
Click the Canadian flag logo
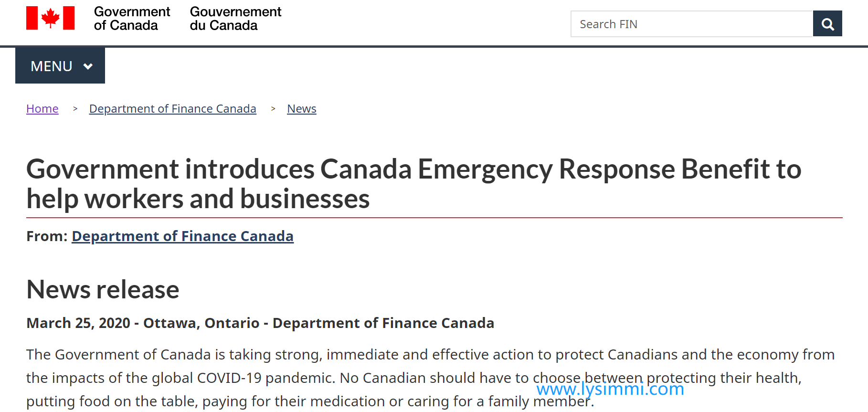point(50,18)
